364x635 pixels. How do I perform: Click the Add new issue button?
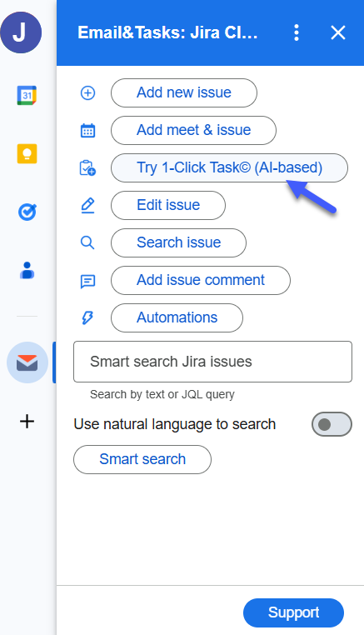click(184, 92)
